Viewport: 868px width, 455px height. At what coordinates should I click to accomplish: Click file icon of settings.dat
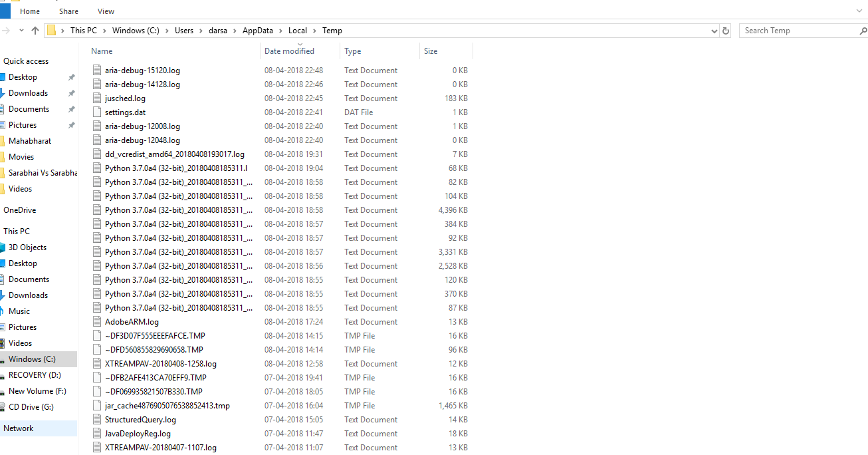pos(97,112)
